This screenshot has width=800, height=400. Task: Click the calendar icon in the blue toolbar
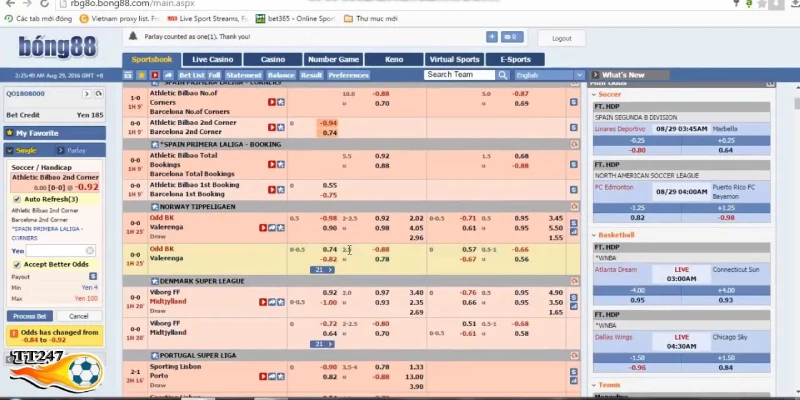pos(128,75)
